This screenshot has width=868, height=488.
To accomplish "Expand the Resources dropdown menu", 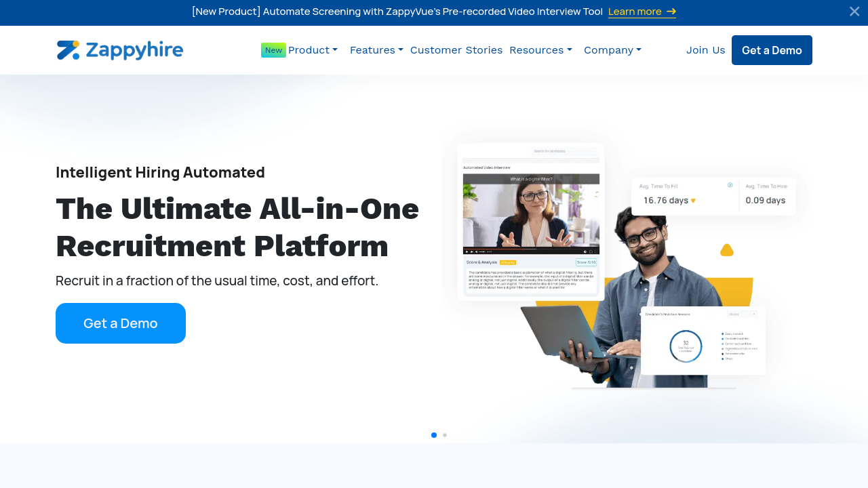I will [540, 50].
